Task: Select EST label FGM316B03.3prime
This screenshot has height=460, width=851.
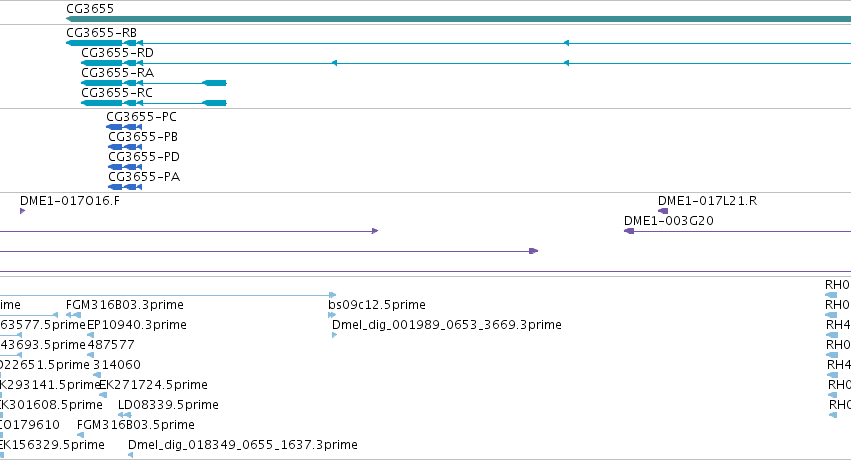Action: [125, 305]
